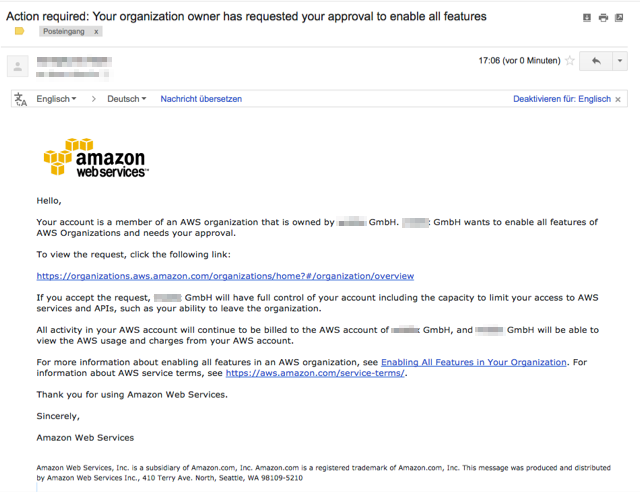This screenshot has width=640, height=492.
Task: Click the archive/download icon in header
Action: point(587,18)
